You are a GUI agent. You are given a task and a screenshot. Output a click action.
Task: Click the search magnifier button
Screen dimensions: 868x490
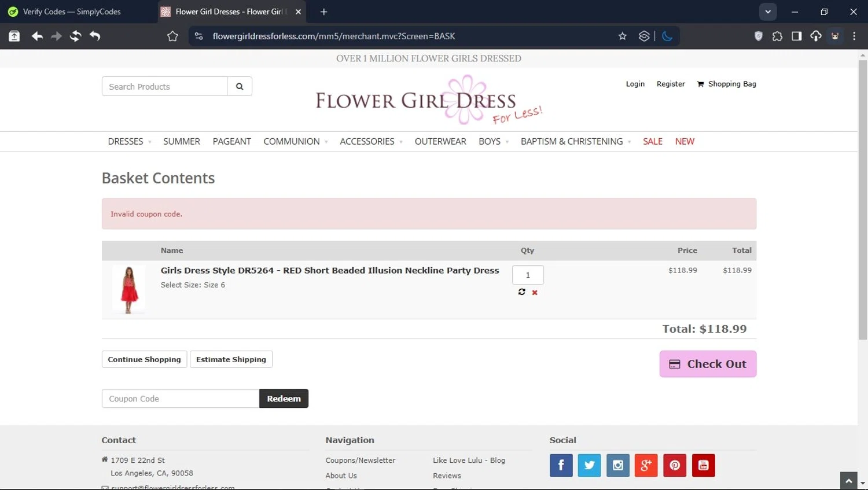coord(240,86)
